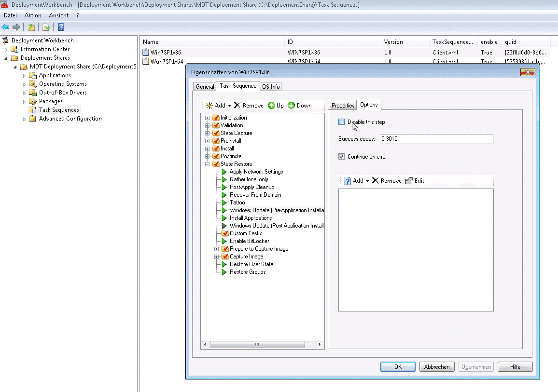Click the Name column header
The image size is (558, 392).
[x=212, y=42]
